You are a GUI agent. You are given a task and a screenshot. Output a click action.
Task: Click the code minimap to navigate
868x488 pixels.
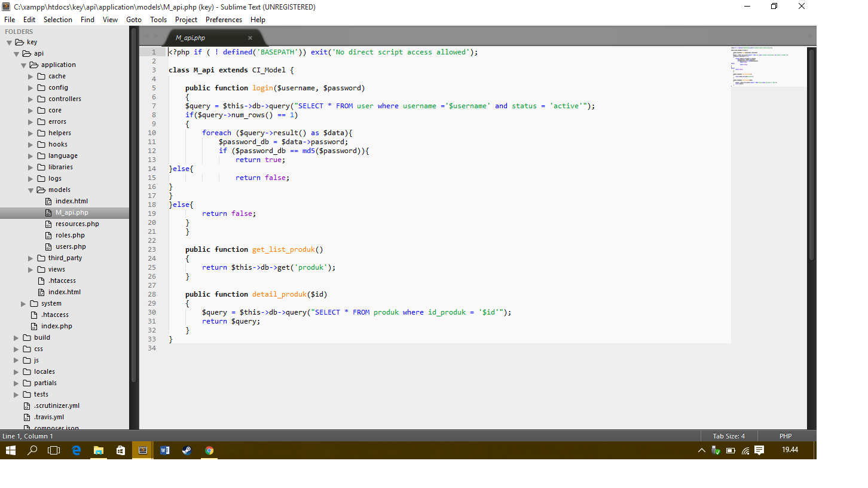pyautogui.click(x=768, y=66)
